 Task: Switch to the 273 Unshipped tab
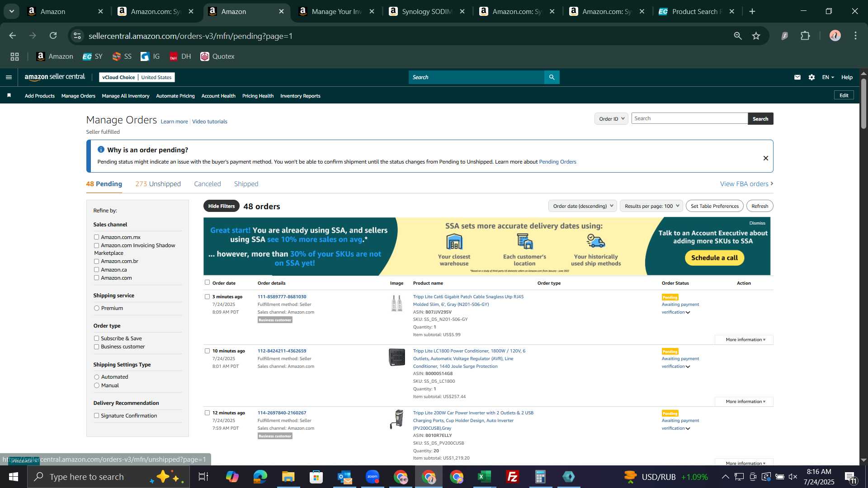click(x=158, y=184)
